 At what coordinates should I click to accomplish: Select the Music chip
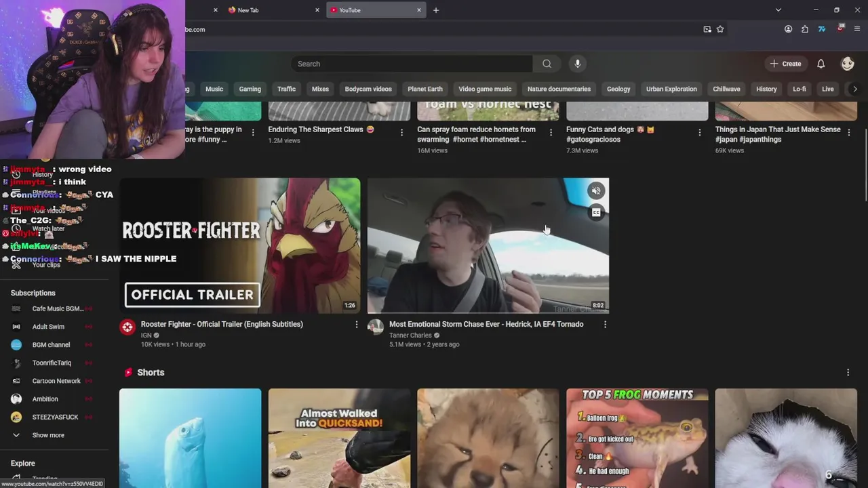pyautogui.click(x=214, y=89)
